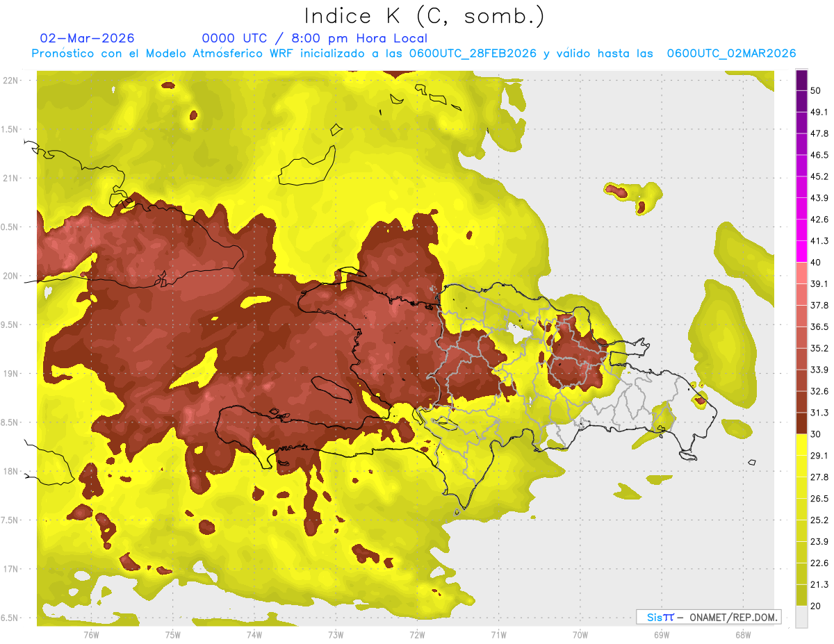Click the colorbar value '42.6'
This screenshot has height=644, width=834.
819,220
